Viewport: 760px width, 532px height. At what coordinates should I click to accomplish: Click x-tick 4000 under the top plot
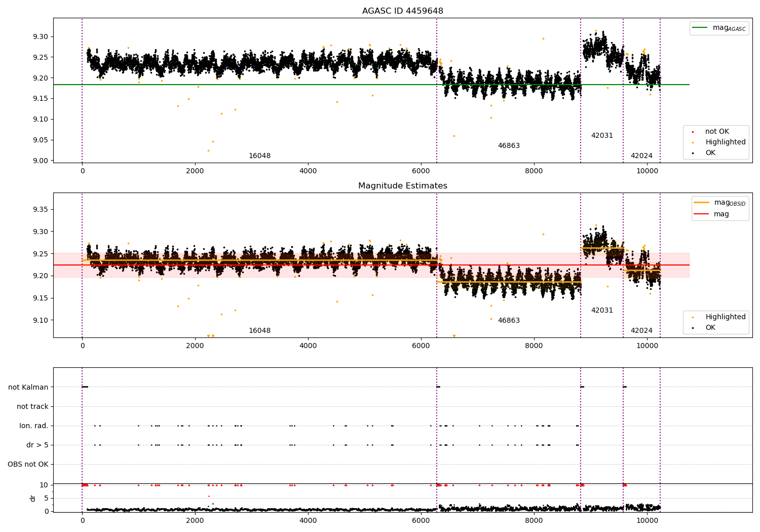[308, 171]
